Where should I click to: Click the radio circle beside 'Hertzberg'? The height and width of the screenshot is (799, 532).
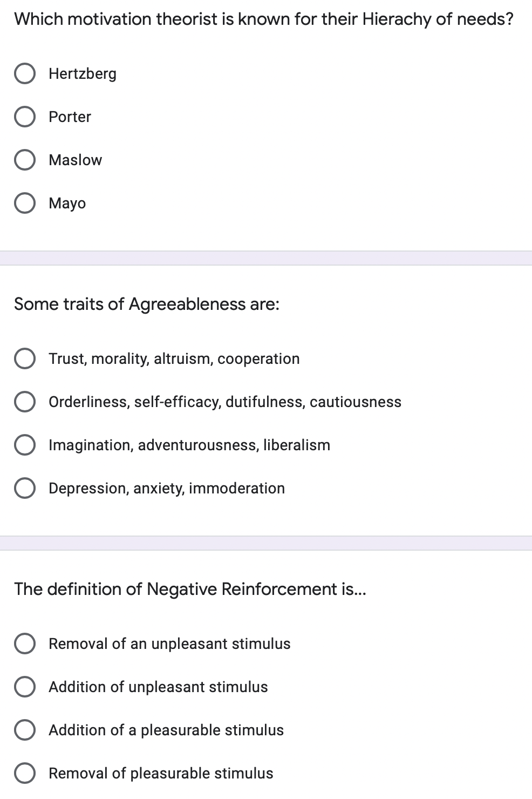25,73
